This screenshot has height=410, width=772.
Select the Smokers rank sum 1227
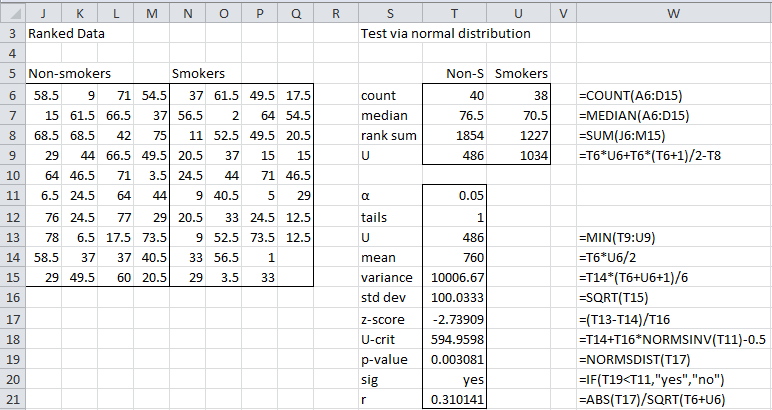click(x=521, y=135)
